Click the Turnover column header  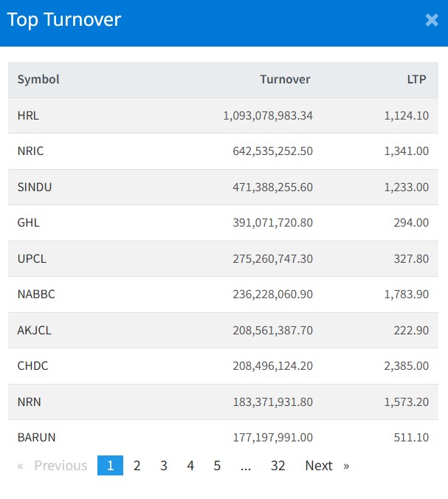(x=285, y=80)
